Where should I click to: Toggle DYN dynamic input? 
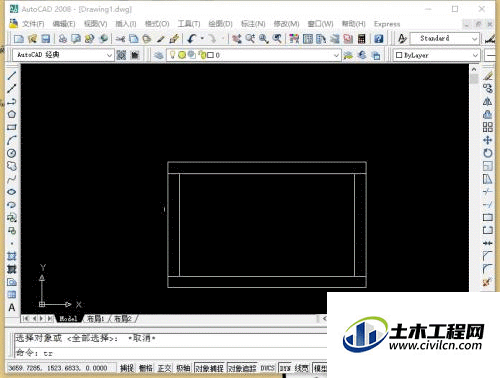click(285, 368)
